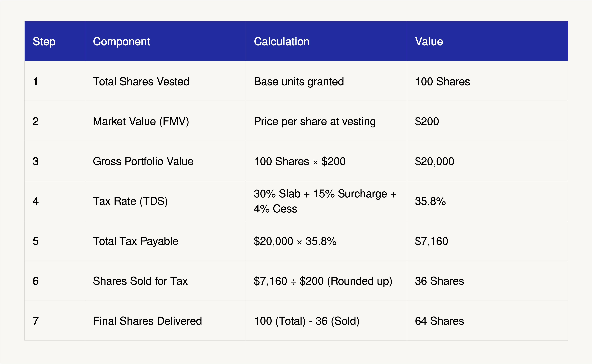Click the 35.8% value cell

487,201
